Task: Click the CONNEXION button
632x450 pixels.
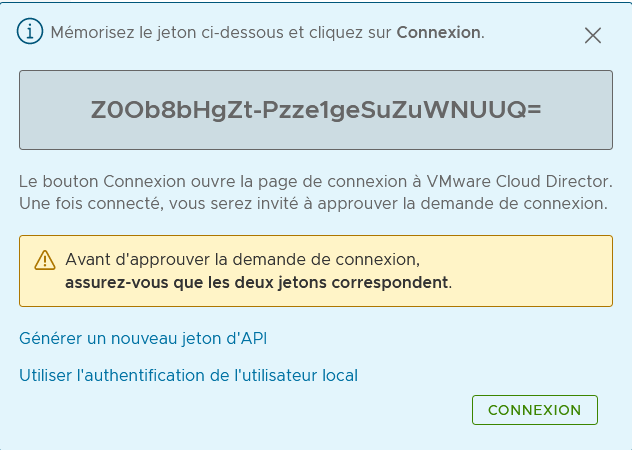Action: tap(534, 410)
